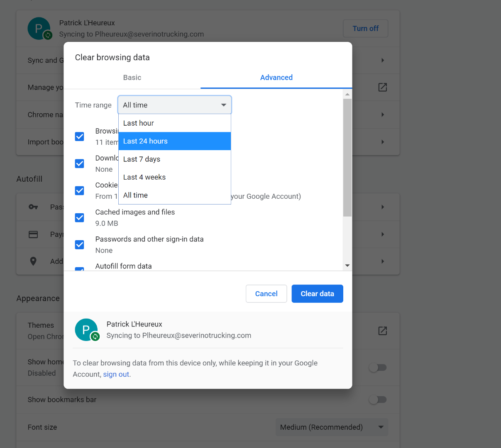Click the 9.0 MB cache size text
The image size is (501, 448).
[x=107, y=223]
